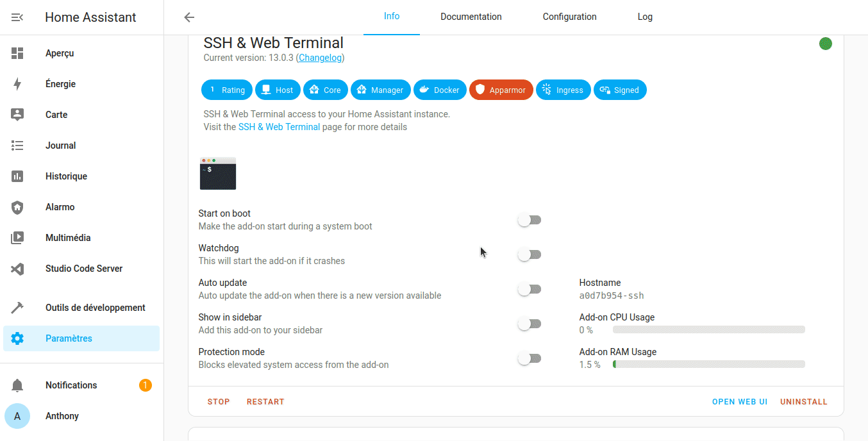Image resolution: width=868 pixels, height=441 pixels.
Task: Click the RAM usage value 1.5 %
Action: (x=590, y=365)
